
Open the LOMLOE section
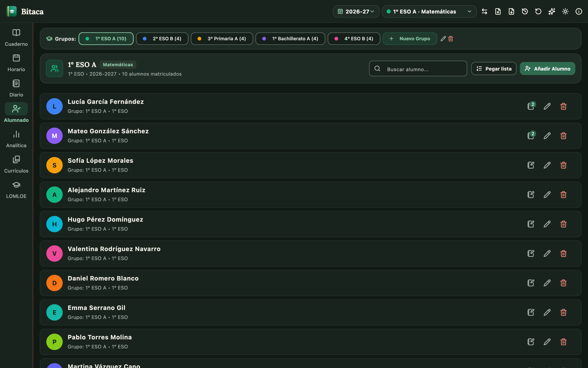[x=16, y=190]
